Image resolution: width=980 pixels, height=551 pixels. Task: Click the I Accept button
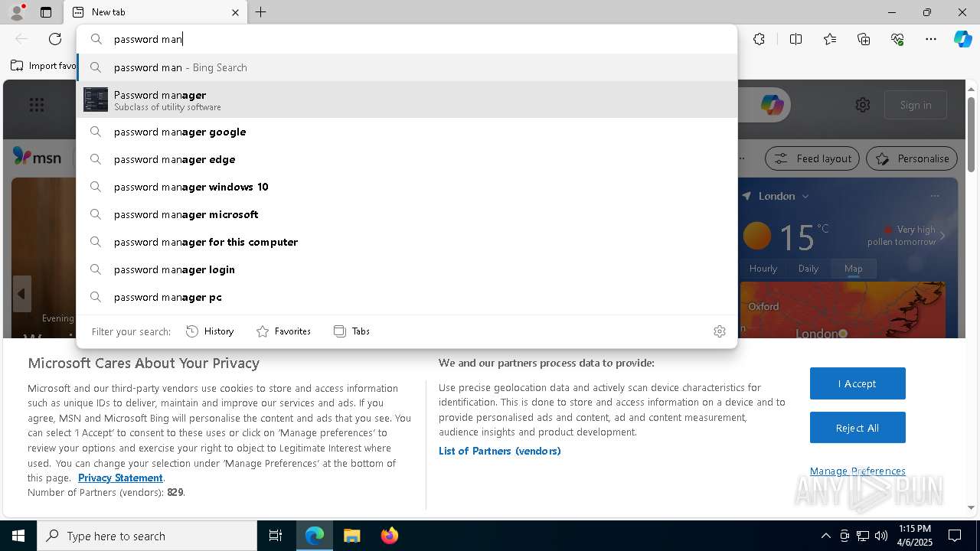(x=857, y=383)
